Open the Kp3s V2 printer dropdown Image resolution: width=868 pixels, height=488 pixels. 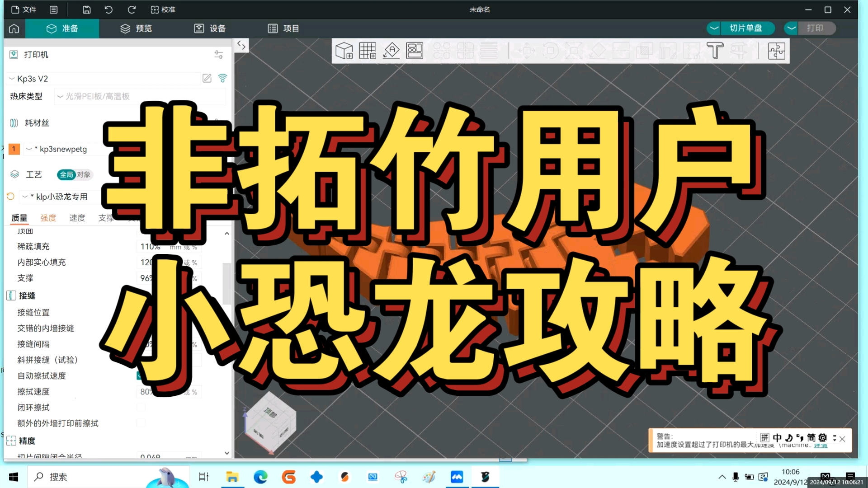point(104,79)
